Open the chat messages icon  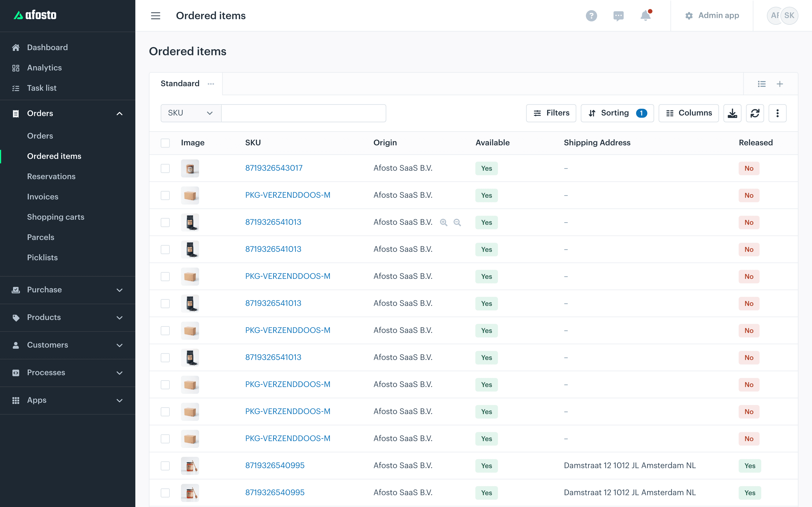click(618, 16)
